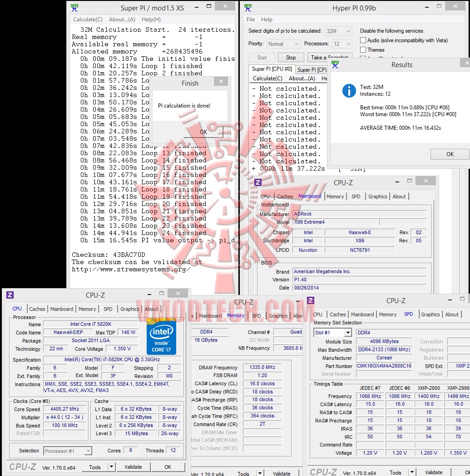Click the CPU-Z Mainboard window Z icon
Image resolution: width=470 pixels, height=476 pixels.
click(x=257, y=182)
